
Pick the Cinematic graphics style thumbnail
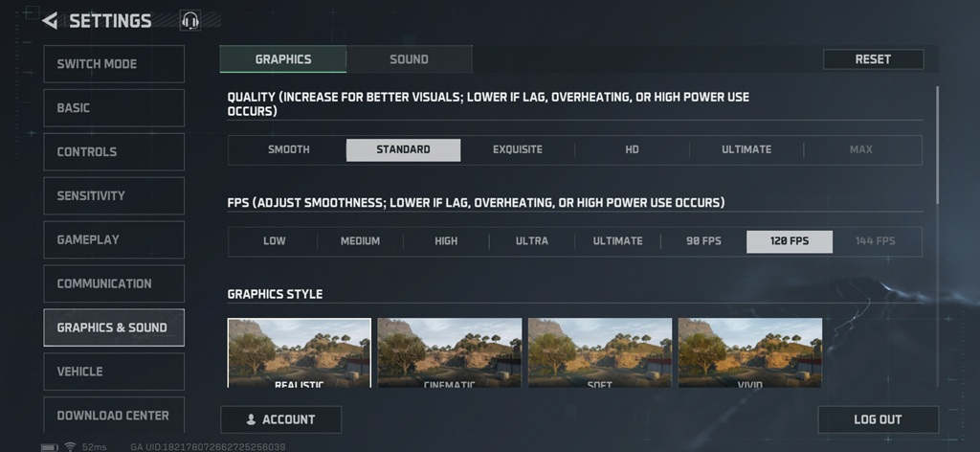[x=449, y=352]
